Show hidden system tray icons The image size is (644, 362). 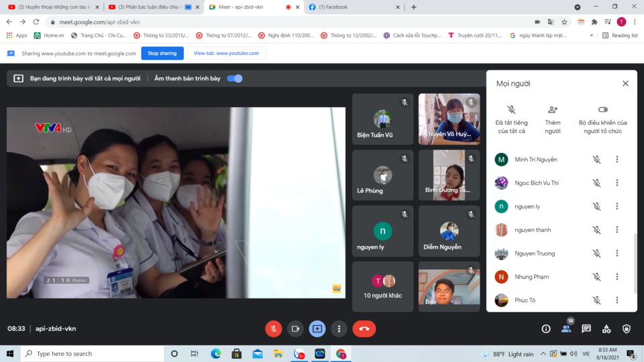click(x=543, y=353)
